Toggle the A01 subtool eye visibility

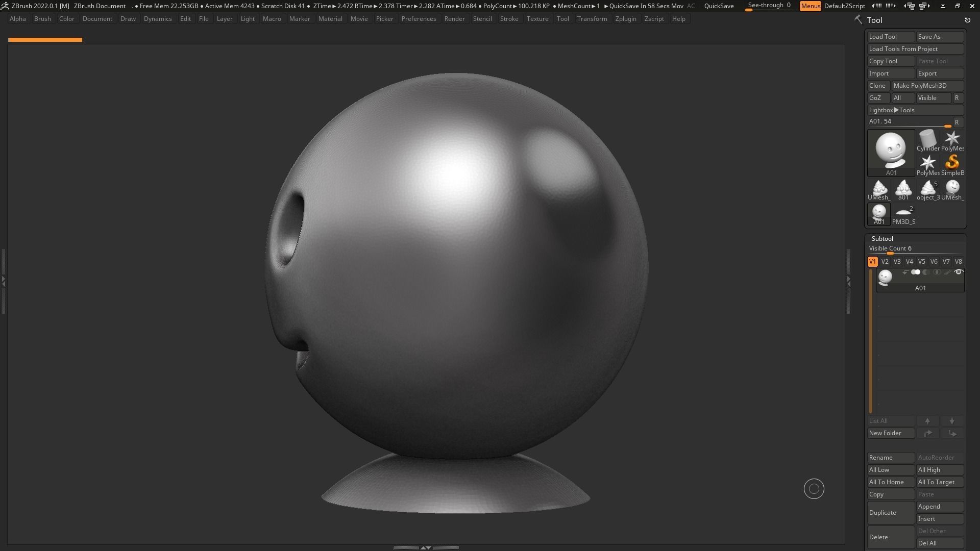click(959, 272)
